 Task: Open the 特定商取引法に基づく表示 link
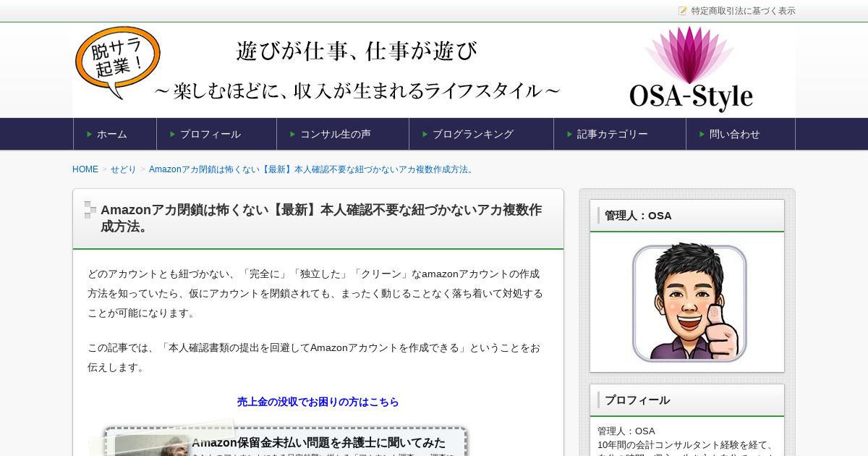(x=743, y=11)
